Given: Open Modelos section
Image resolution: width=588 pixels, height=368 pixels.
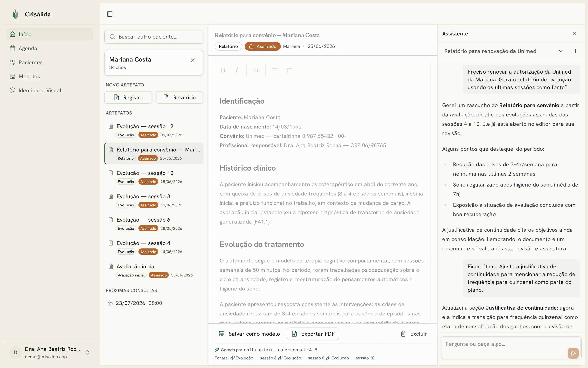Looking at the screenshot, I should coord(50,76).
